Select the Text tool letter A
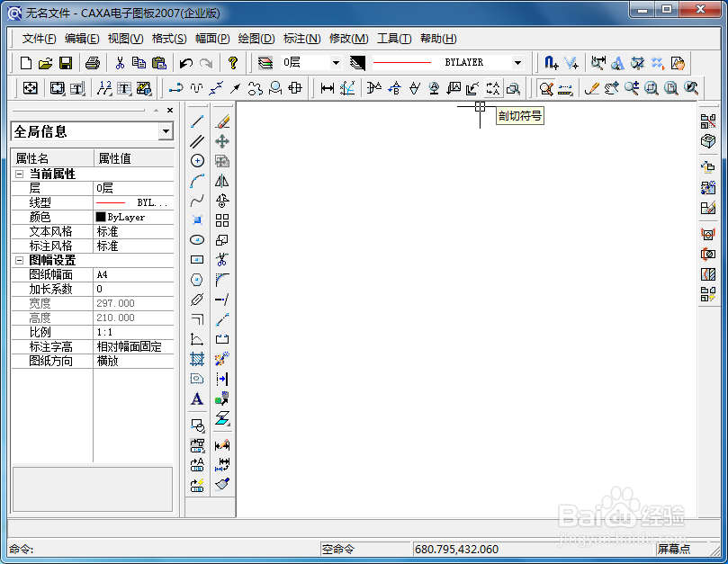Viewport: 728px width, 564px height. (197, 398)
